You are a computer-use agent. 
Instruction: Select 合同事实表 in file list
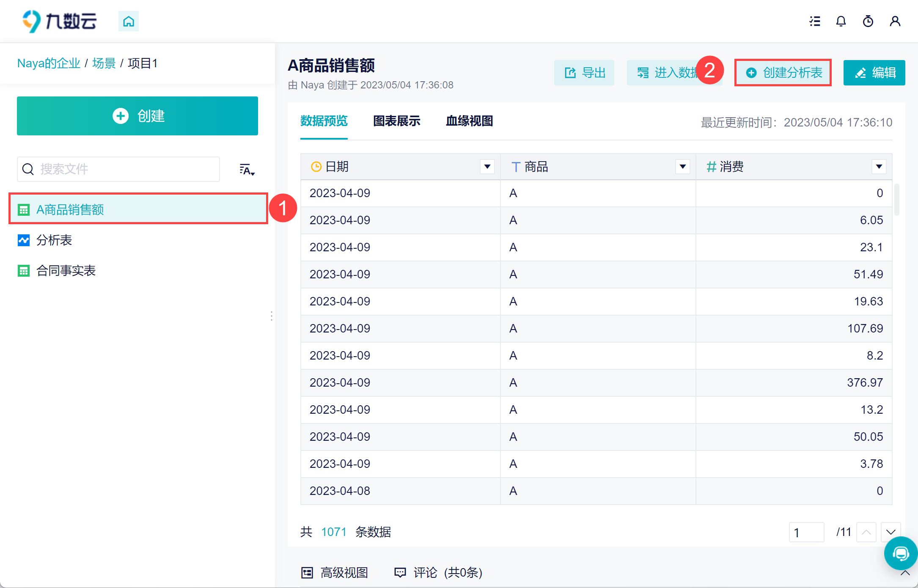tap(66, 271)
